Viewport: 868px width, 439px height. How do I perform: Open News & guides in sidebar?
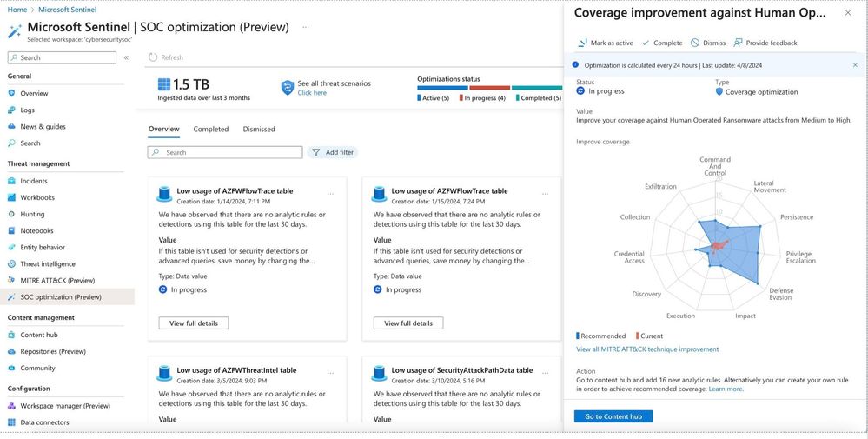(43, 127)
